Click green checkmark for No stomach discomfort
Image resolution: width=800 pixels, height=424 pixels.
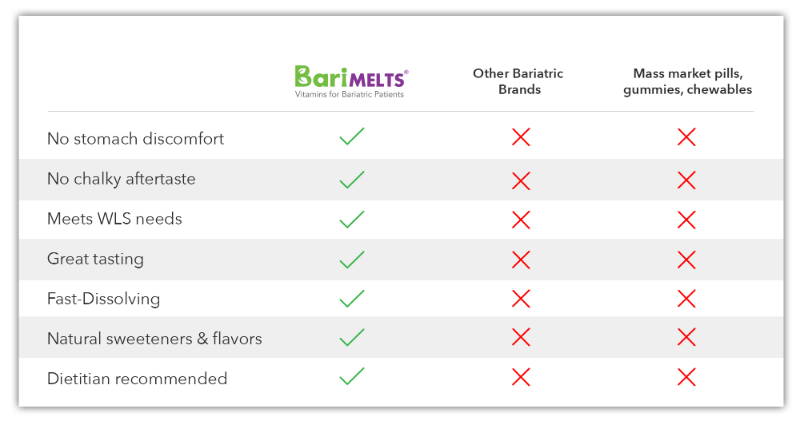click(x=352, y=136)
